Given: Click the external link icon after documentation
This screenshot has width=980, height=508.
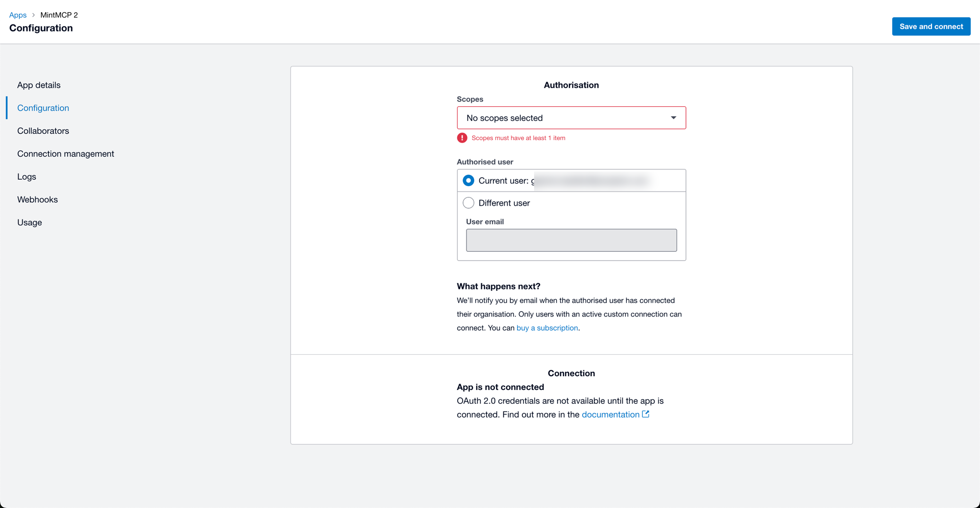Looking at the screenshot, I should pos(646,414).
